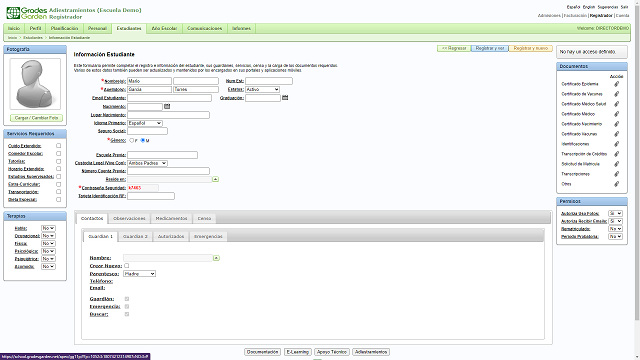The height and width of the screenshot is (360, 640).
Task: Open the Física therapy dropdown
Action: (x=48, y=244)
